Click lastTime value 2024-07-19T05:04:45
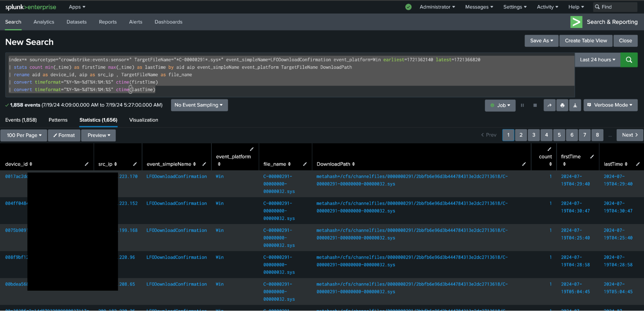The height and width of the screenshot is (311, 644). coord(618,288)
